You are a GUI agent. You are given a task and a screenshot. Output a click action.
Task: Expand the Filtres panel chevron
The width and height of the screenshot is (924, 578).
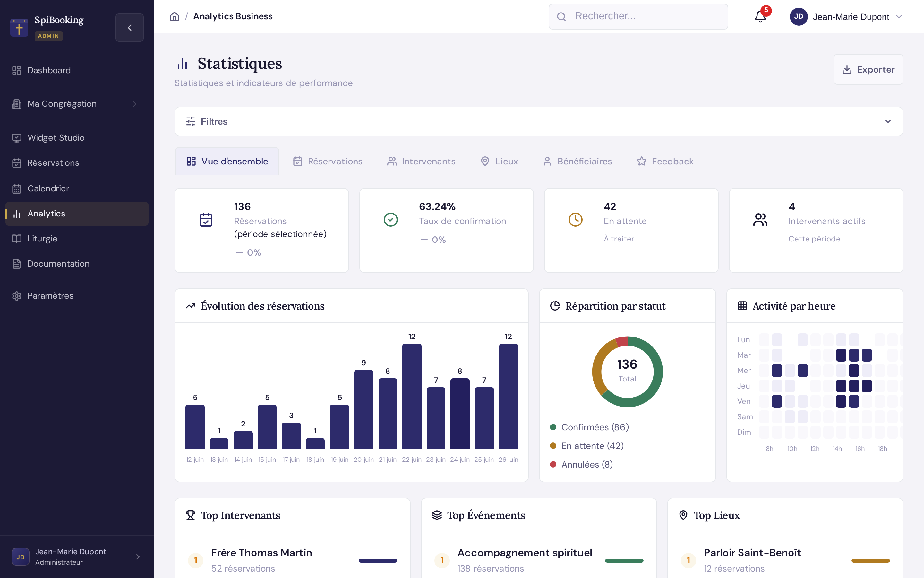(888, 121)
